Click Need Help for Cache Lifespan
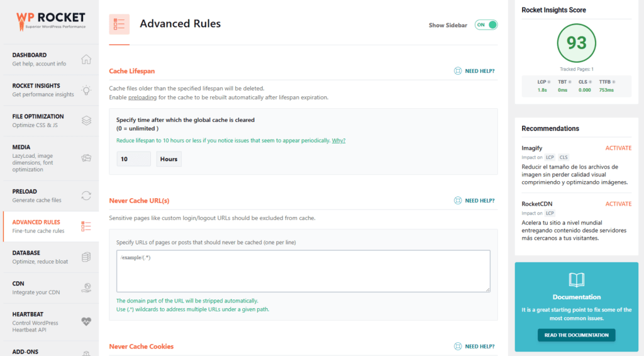Viewport: 644px width, 356px height. [x=479, y=71]
